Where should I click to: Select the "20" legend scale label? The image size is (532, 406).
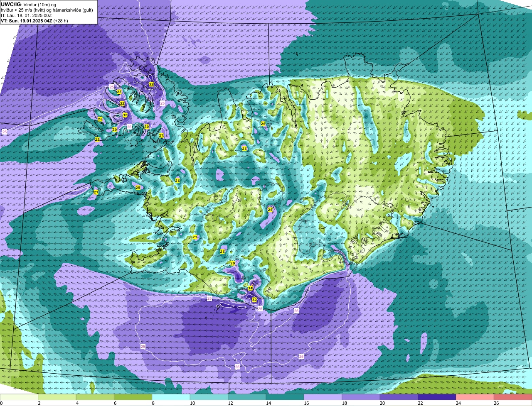coord(382,403)
